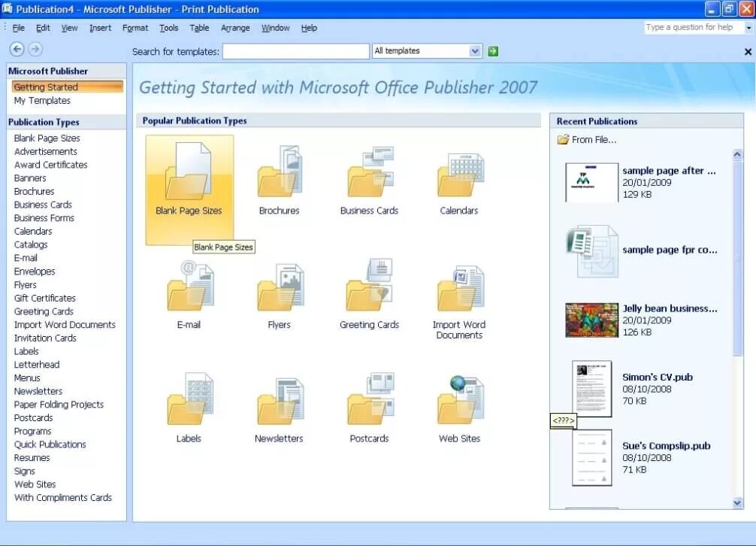Viewport: 756px width, 546px height.
Task: Expand the help question box dropdown arrow
Action: tap(748, 28)
